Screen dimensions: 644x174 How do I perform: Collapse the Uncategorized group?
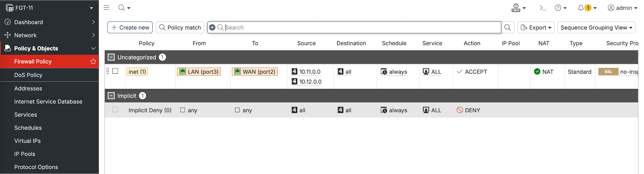(111, 57)
